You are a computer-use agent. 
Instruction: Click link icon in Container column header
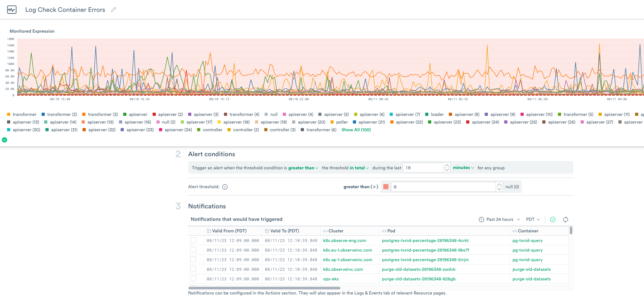click(515, 231)
